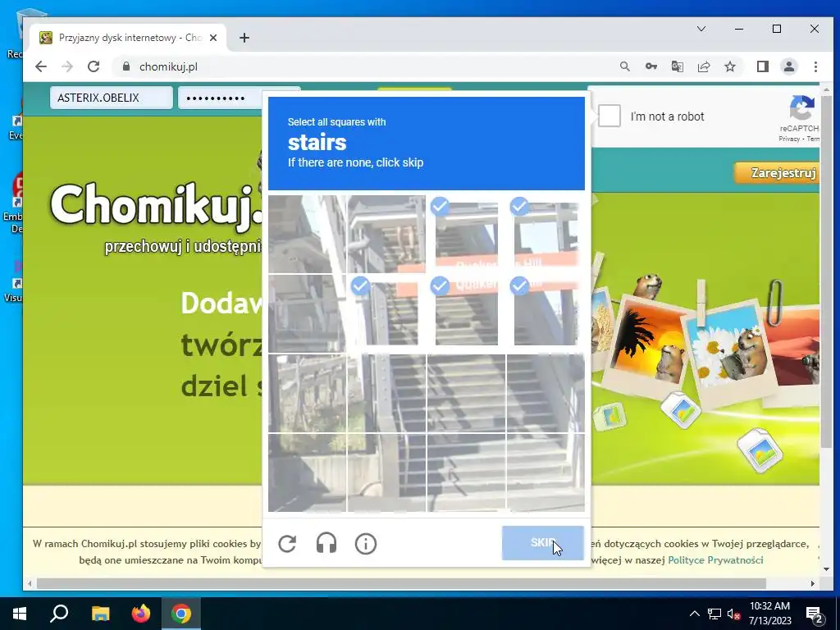840x630 pixels.
Task: Select the tile in row four, first column
Action: tap(308, 472)
